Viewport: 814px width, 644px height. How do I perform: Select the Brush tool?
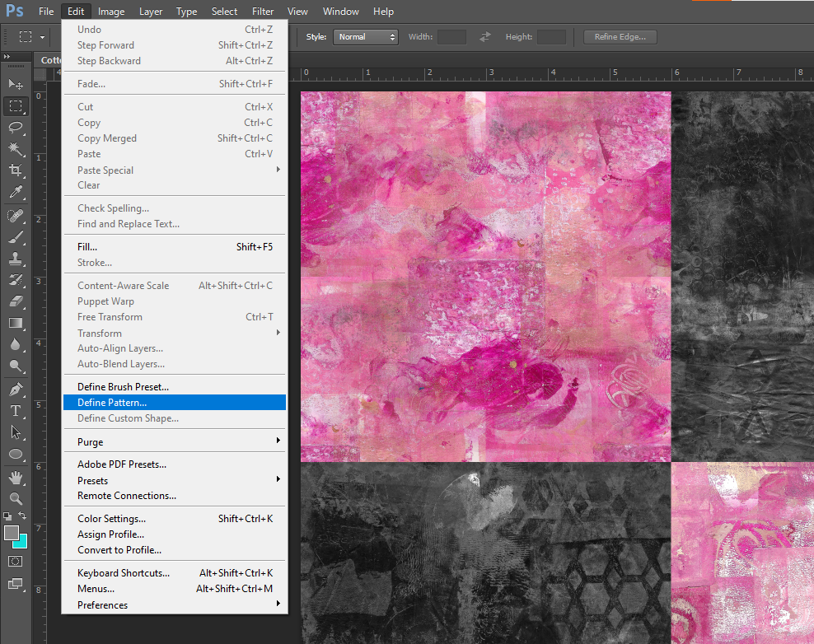coord(16,237)
